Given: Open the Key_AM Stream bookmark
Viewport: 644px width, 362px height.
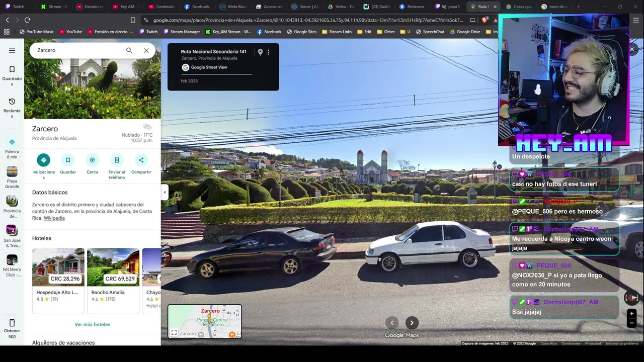Looking at the screenshot, I should 228,32.
